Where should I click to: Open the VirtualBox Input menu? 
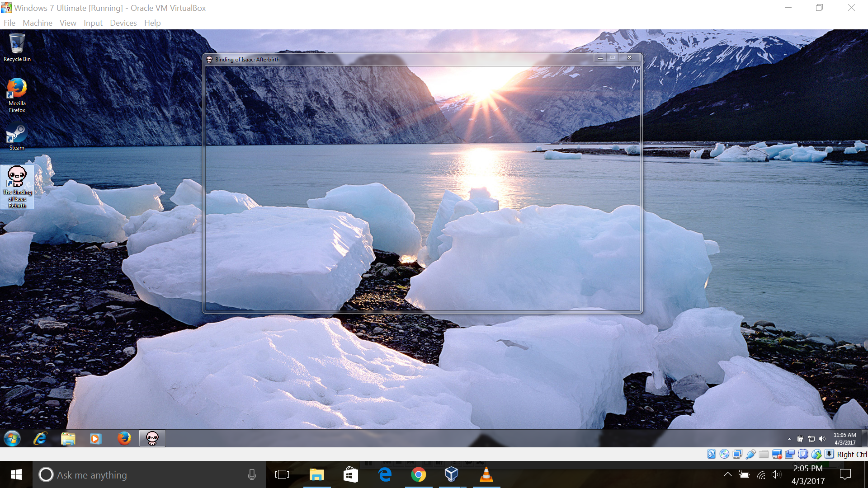point(93,23)
